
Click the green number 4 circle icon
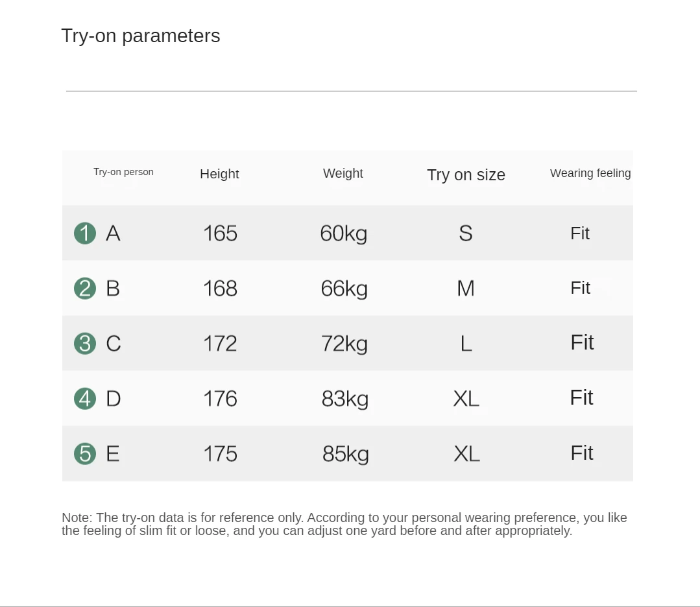coord(85,398)
